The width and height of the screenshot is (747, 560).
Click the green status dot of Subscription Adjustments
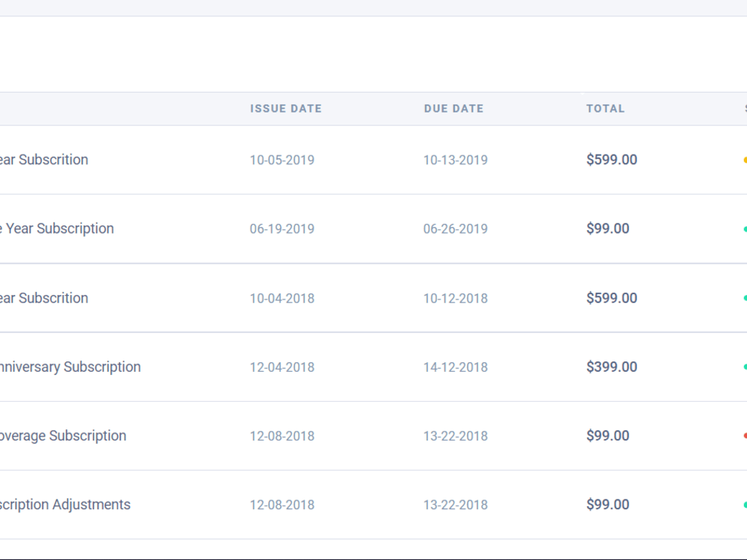pyautogui.click(x=745, y=505)
